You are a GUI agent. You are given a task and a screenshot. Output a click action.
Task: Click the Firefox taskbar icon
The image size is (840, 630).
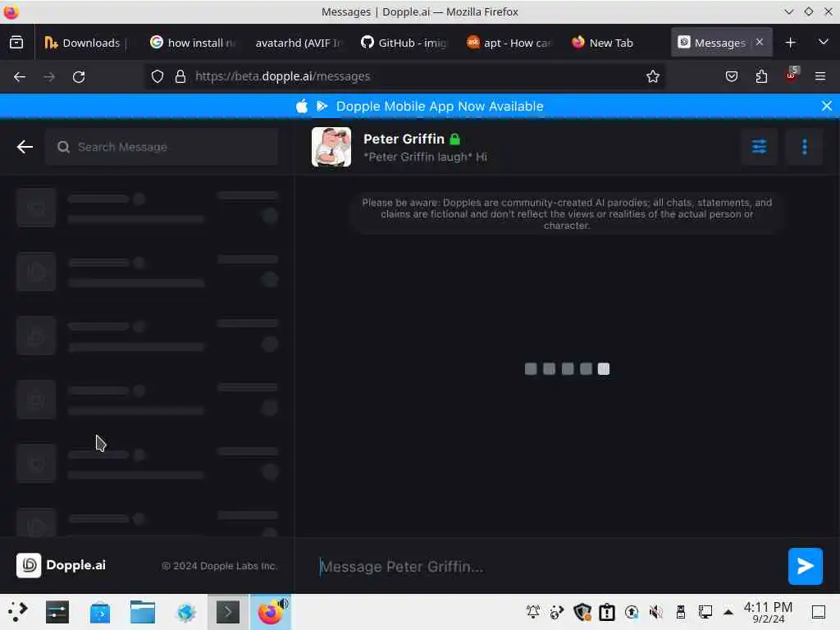[x=271, y=612]
